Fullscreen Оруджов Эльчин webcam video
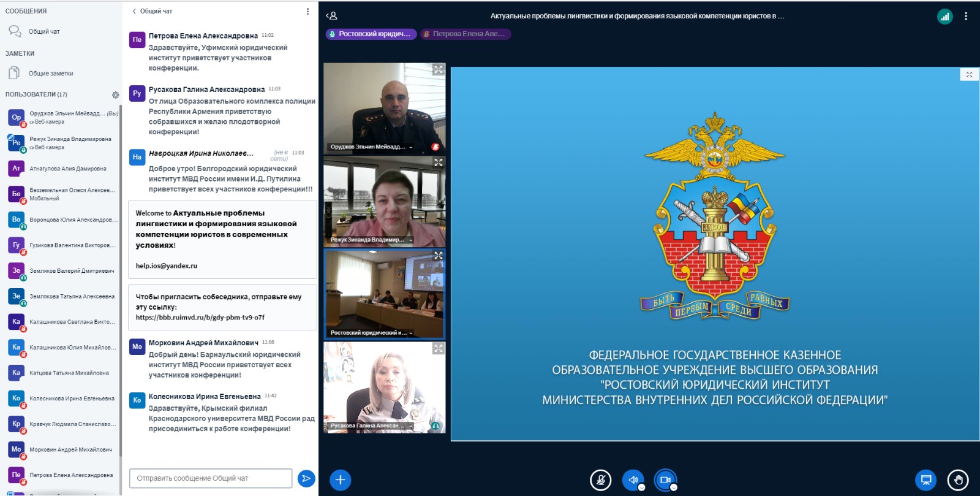This screenshot has height=496, width=980. tap(439, 69)
